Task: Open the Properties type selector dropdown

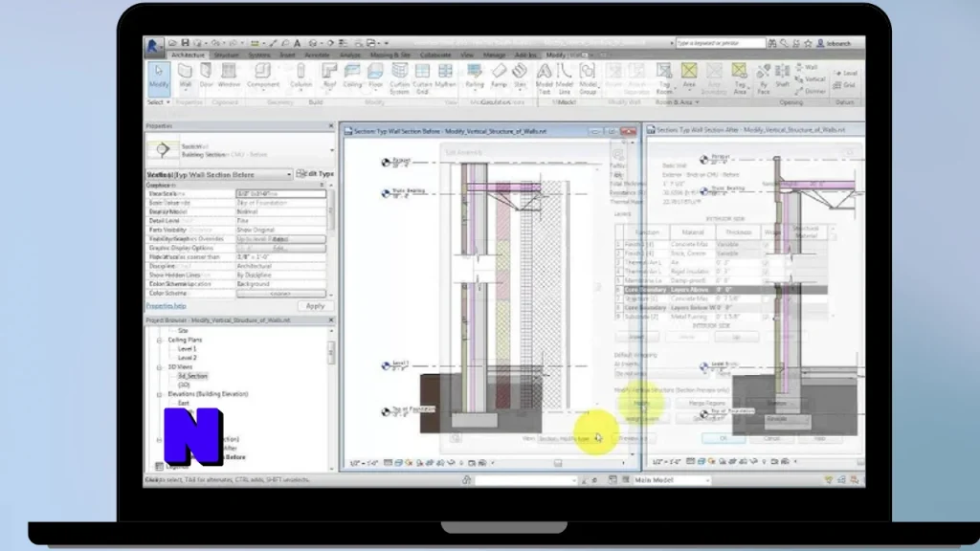Action: tap(332, 150)
